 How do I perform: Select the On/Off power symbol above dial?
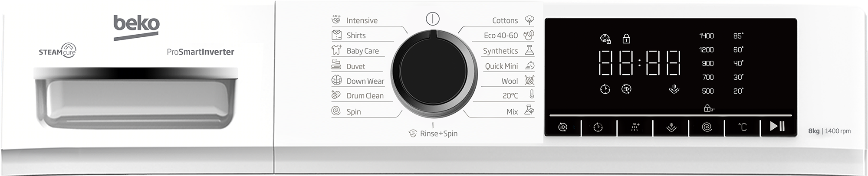(x=433, y=19)
